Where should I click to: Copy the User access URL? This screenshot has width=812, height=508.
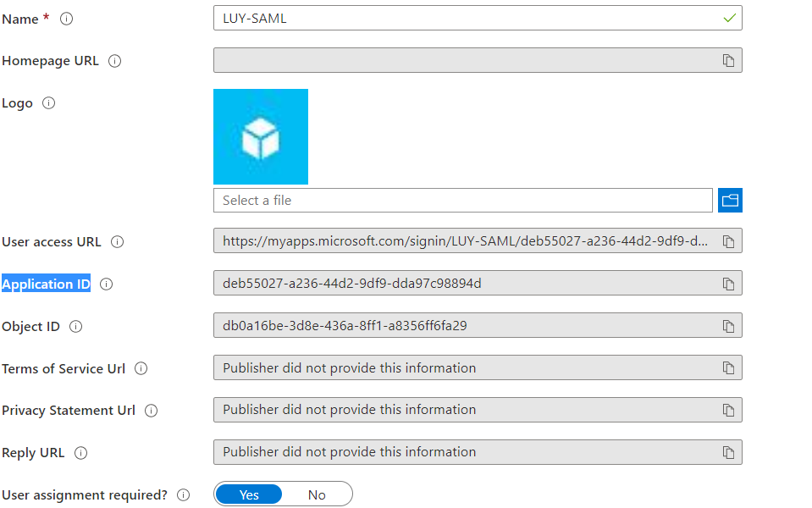click(728, 242)
